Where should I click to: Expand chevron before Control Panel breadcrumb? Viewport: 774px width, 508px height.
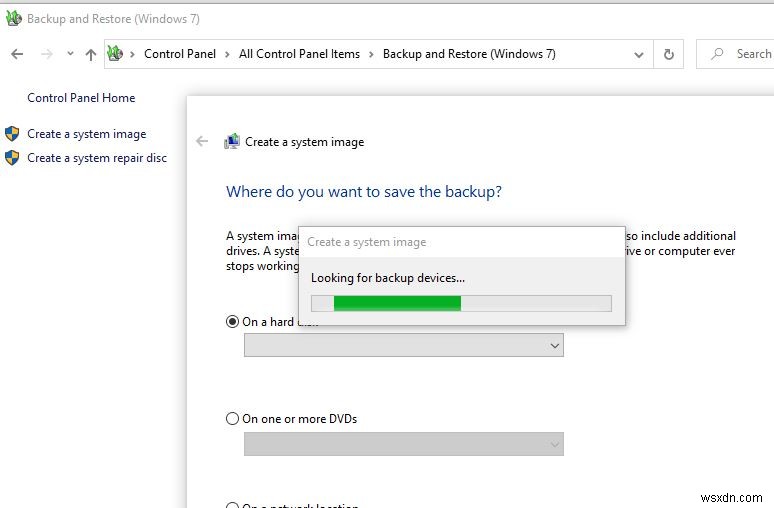point(132,54)
